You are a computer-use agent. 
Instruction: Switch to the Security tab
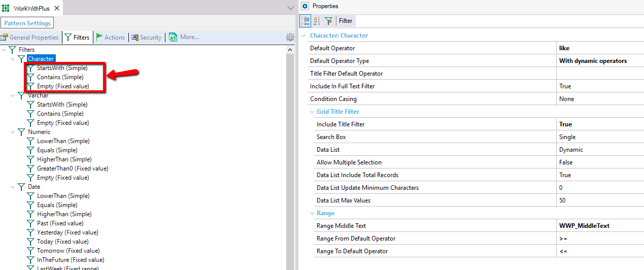pyautogui.click(x=147, y=37)
